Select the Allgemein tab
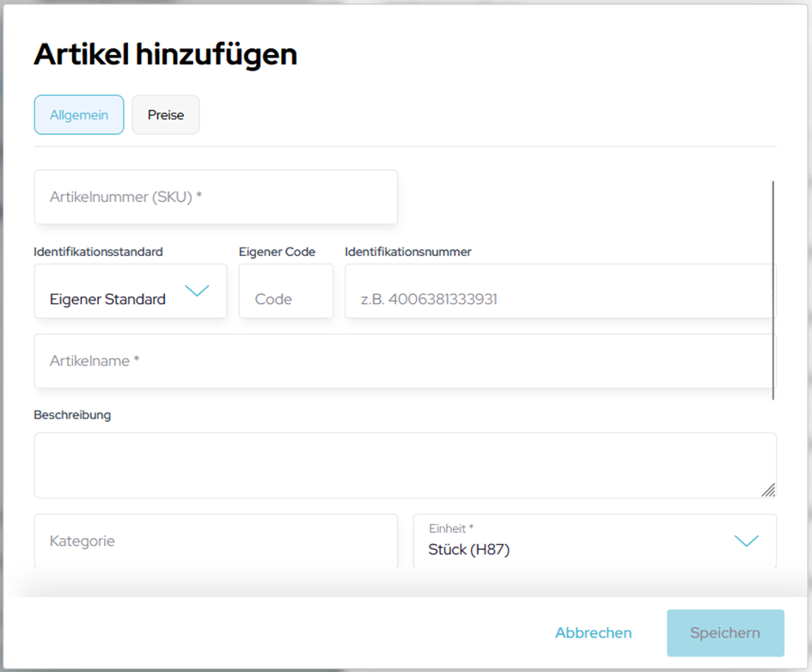This screenshot has height=672, width=812. point(79,115)
